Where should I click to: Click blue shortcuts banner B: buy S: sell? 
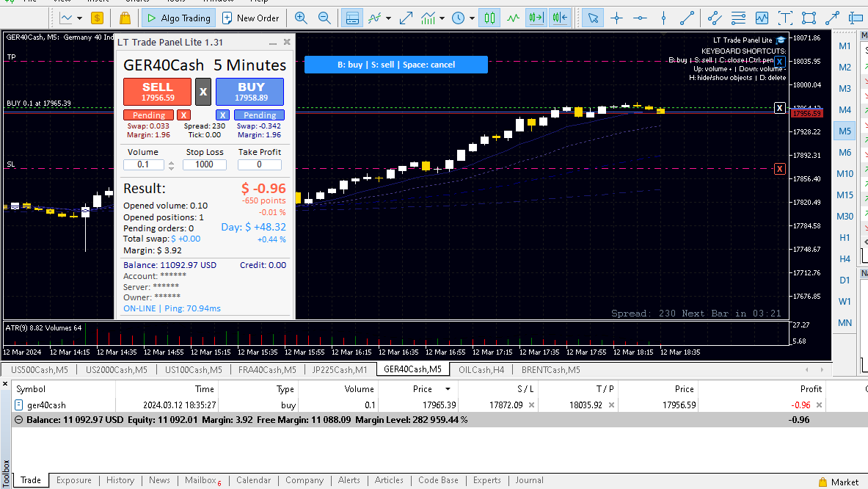pyautogui.click(x=396, y=64)
